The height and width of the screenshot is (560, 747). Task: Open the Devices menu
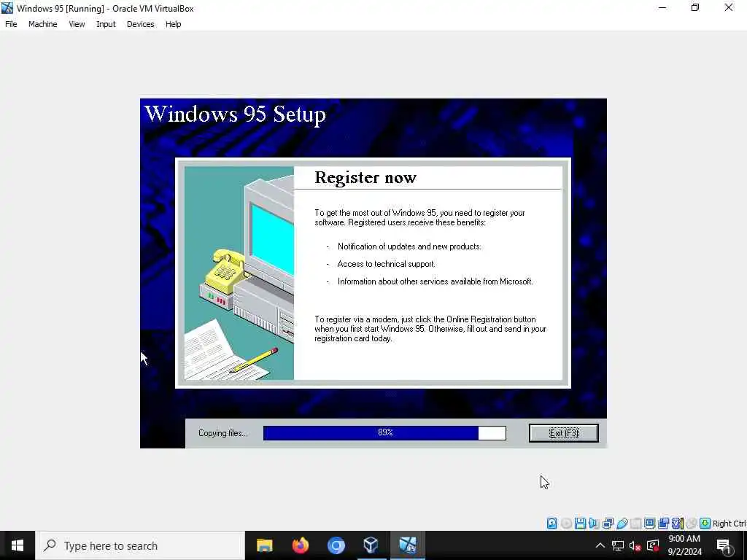point(141,24)
